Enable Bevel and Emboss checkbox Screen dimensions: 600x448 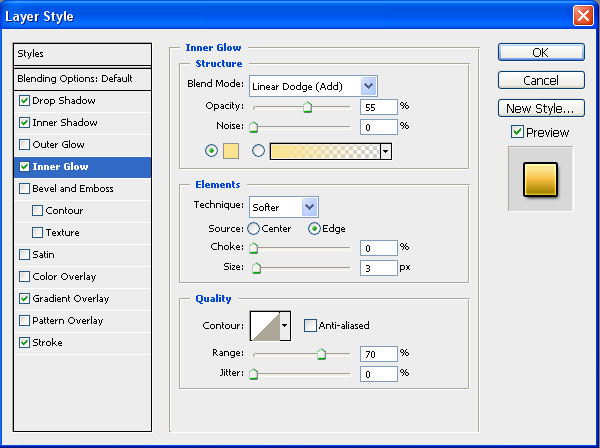[24, 189]
